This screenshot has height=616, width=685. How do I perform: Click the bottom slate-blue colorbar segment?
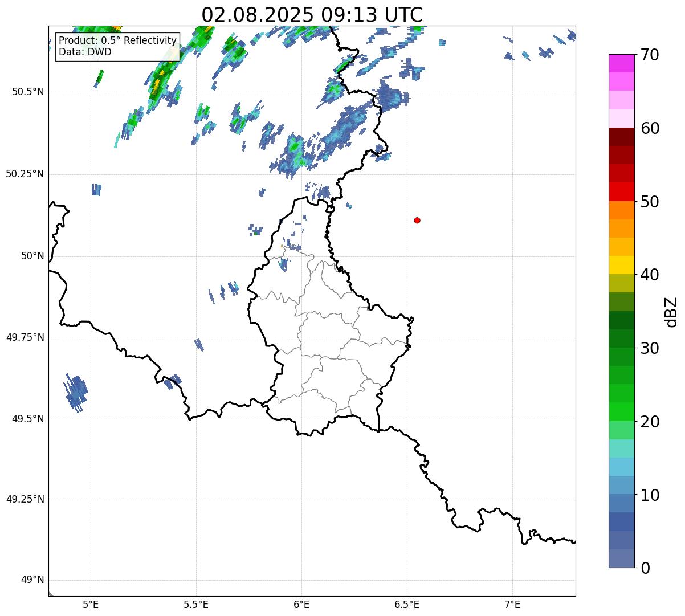[x=622, y=558]
